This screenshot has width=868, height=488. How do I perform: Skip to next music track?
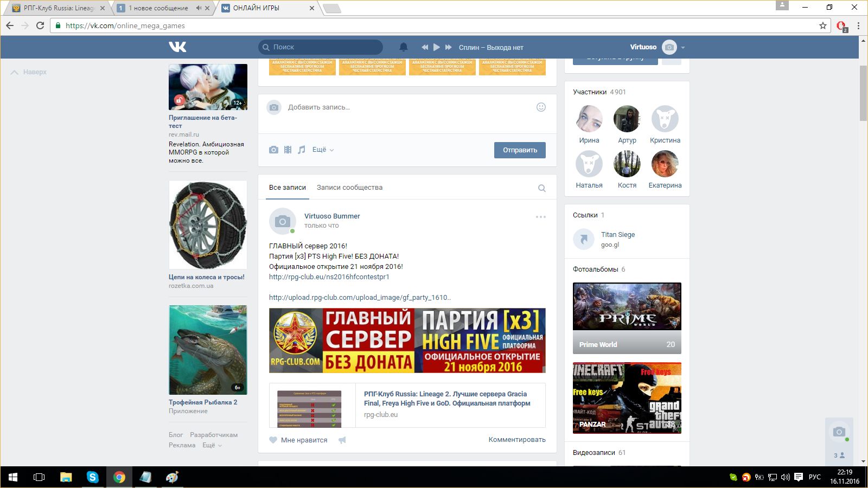click(448, 47)
